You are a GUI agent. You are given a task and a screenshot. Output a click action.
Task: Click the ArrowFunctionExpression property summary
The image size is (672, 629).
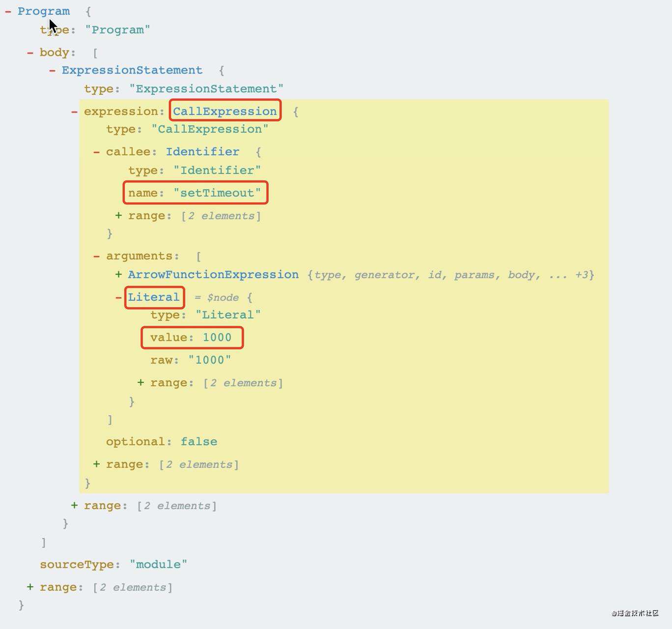point(451,275)
